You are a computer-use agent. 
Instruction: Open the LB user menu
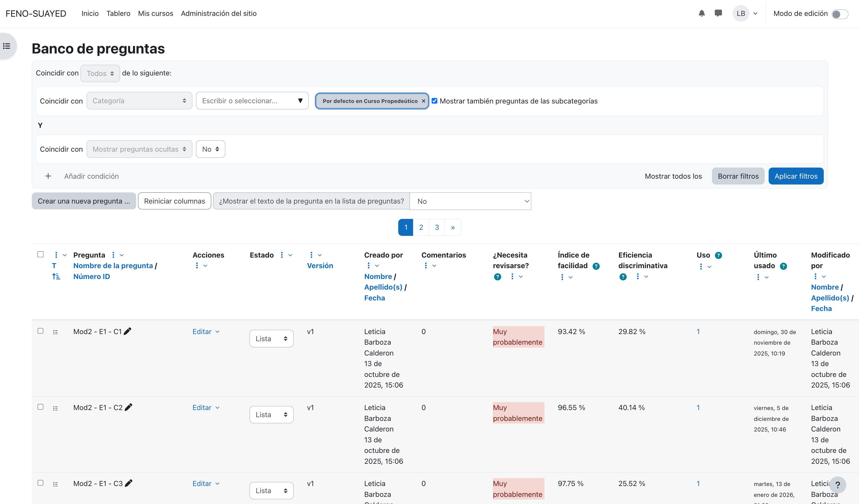(745, 13)
